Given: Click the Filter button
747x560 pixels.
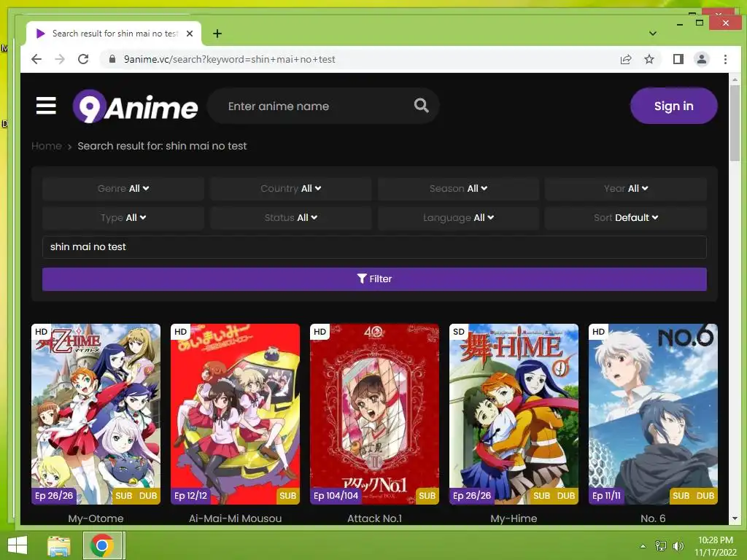Looking at the screenshot, I should [x=374, y=279].
